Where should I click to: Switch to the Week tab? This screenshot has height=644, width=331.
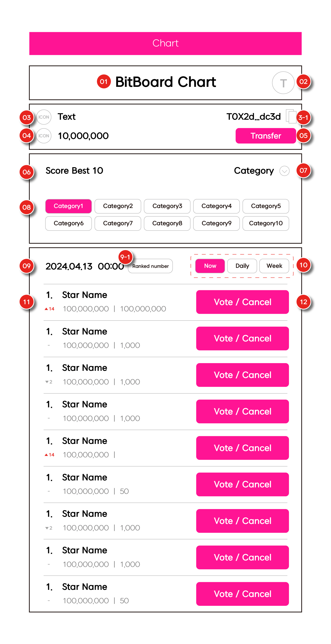(x=274, y=266)
